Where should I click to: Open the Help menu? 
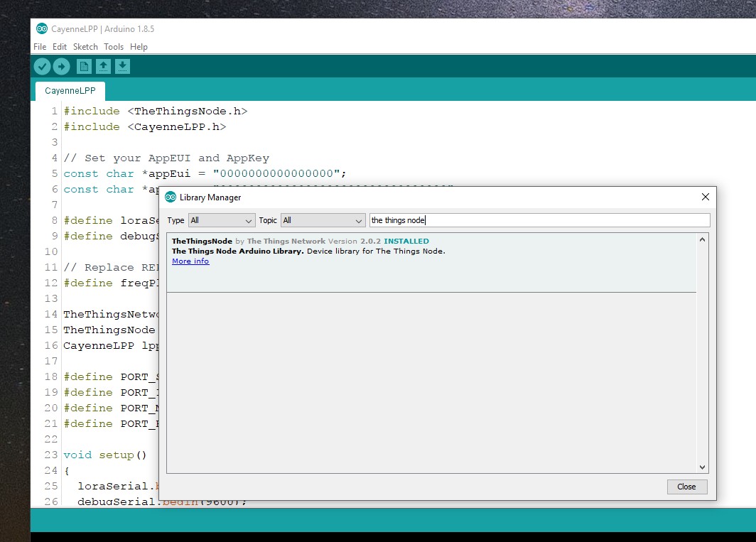(139, 47)
